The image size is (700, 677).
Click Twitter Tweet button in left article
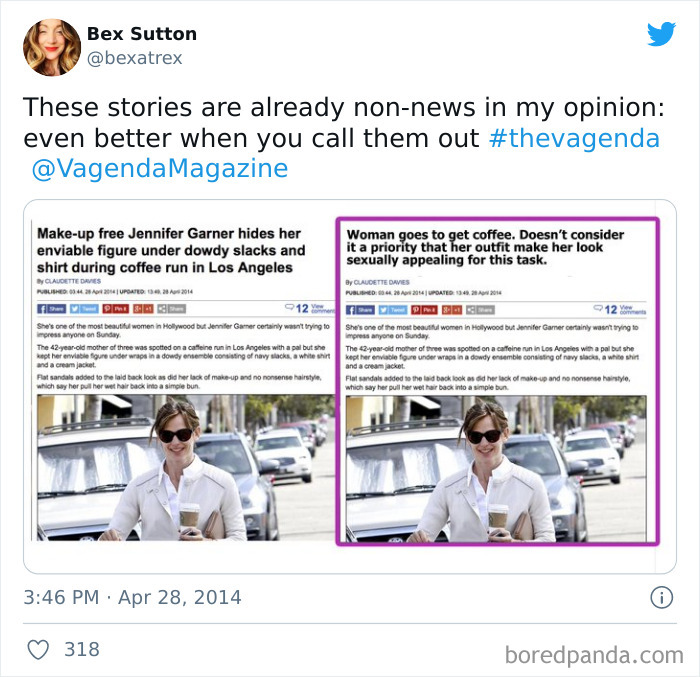coord(84,309)
